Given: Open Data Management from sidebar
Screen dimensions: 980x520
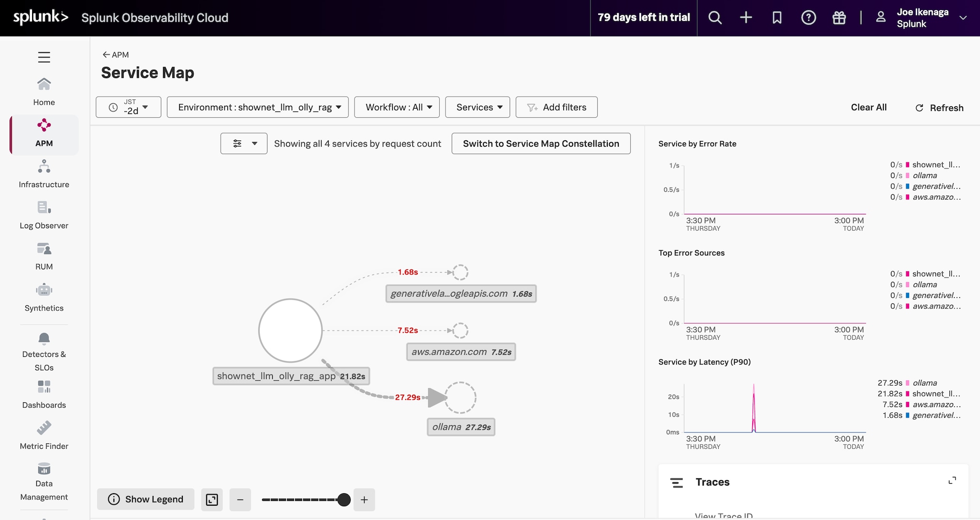Looking at the screenshot, I should pos(44,482).
